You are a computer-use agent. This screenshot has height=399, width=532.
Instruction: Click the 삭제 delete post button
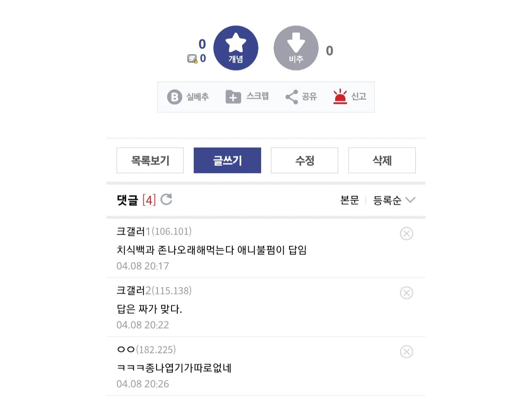pos(382,160)
